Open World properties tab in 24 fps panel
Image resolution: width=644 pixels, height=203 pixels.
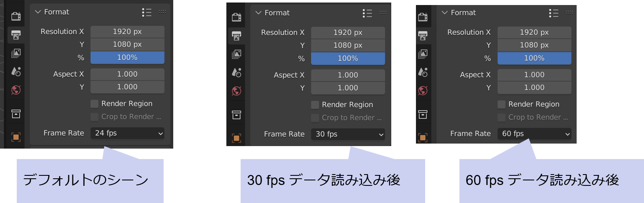click(16, 90)
